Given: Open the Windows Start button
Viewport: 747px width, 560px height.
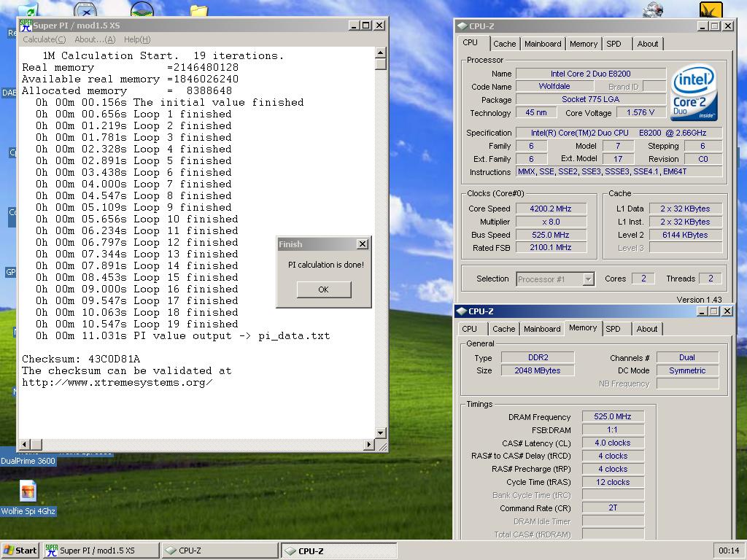Looking at the screenshot, I should pyautogui.click(x=20, y=551).
